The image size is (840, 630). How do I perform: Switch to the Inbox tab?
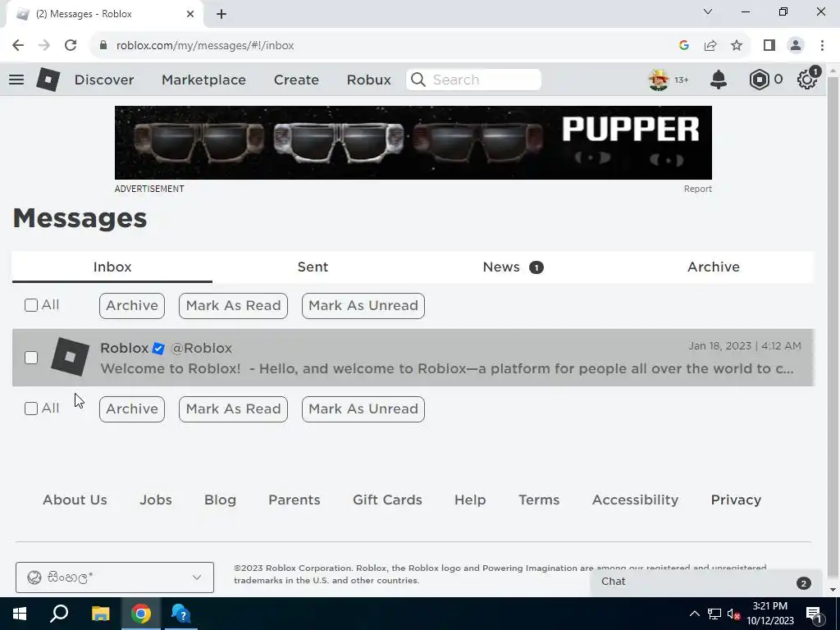tap(112, 267)
